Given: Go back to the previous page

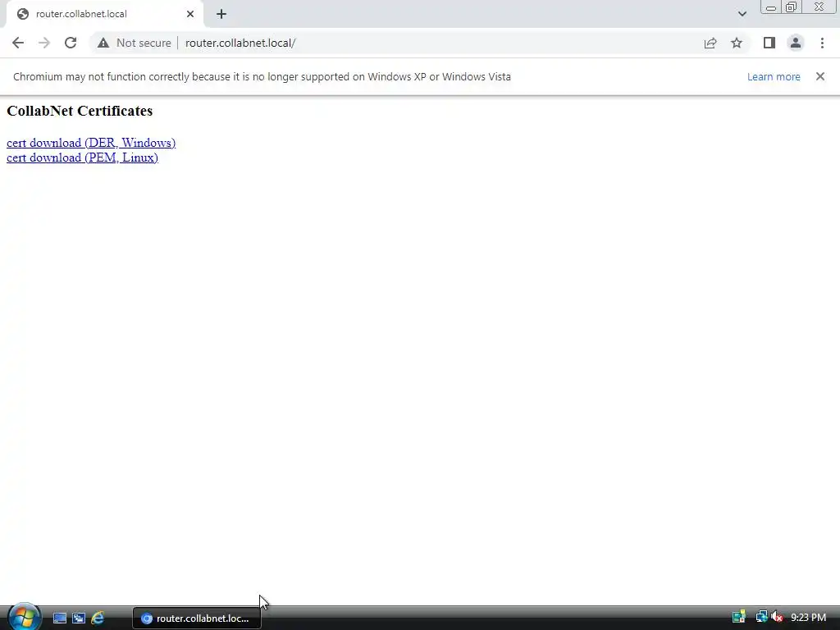Looking at the screenshot, I should (x=18, y=43).
